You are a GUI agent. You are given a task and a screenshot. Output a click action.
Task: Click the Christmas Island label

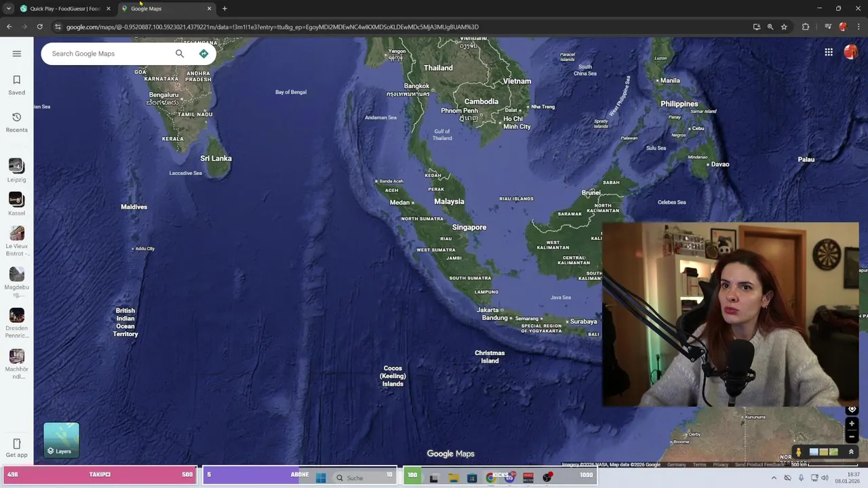490,357
